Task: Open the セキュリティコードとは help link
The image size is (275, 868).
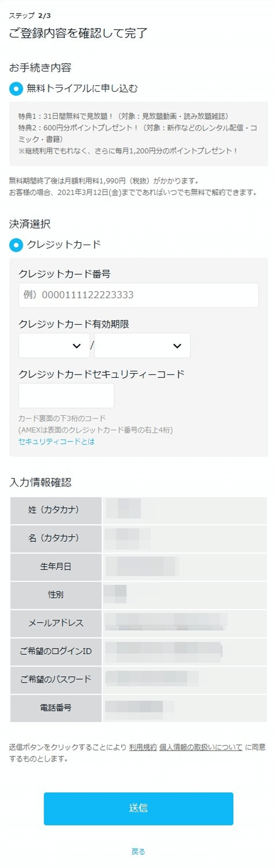Action: click(55, 442)
